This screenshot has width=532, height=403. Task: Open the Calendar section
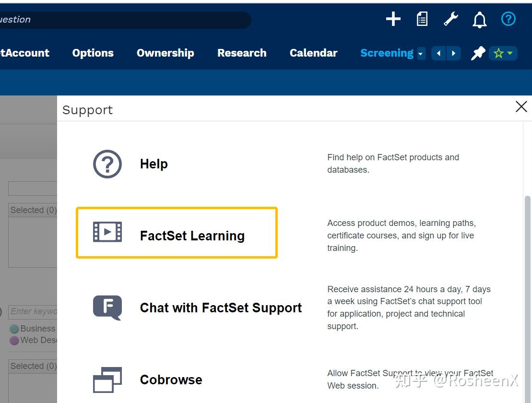tap(313, 53)
